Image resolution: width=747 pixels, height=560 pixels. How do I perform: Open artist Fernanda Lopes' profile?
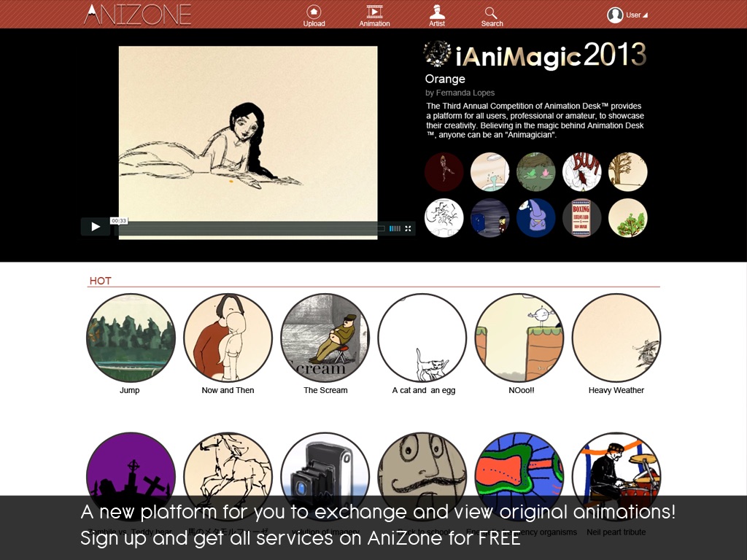tap(460, 93)
